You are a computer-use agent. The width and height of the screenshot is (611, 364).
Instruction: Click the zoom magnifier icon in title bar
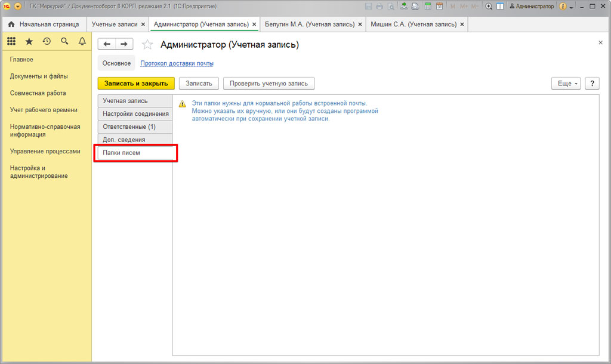click(489, 6)
